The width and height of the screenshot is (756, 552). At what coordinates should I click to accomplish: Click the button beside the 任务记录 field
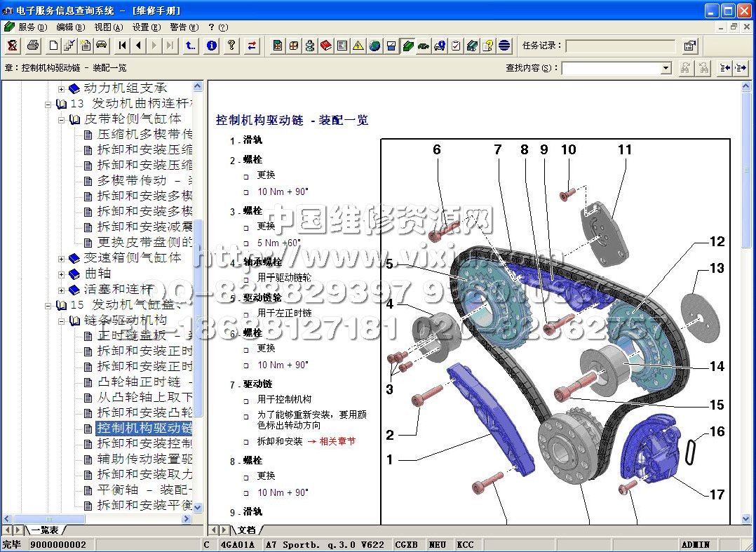(x=690, y=46)
